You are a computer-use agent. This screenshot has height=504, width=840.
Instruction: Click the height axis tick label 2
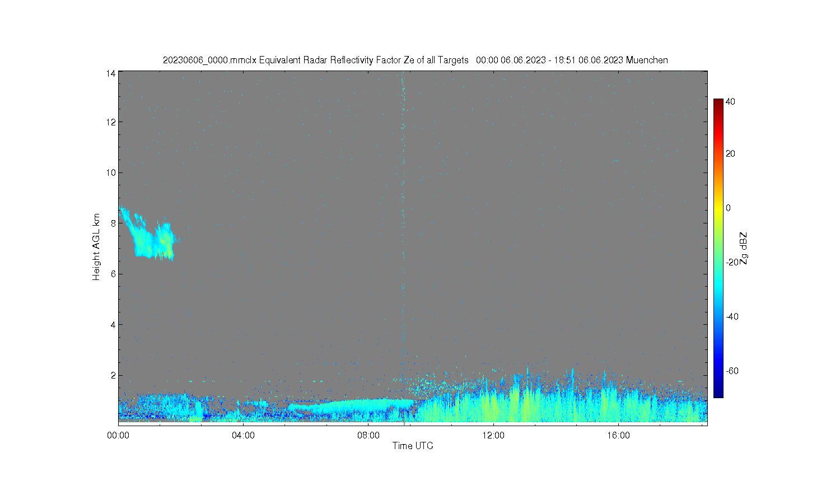[113, 375]
